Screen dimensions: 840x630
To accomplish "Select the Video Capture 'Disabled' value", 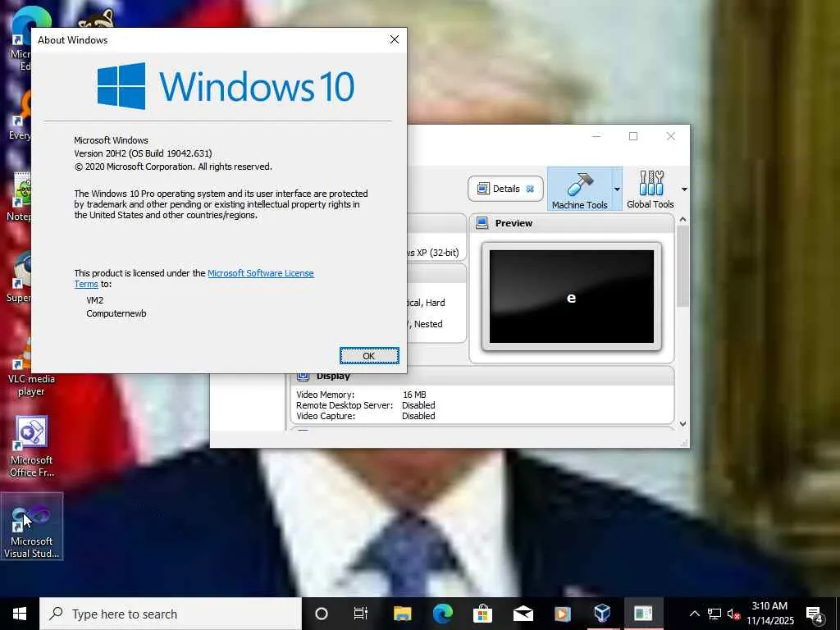I will coord(418,416).
